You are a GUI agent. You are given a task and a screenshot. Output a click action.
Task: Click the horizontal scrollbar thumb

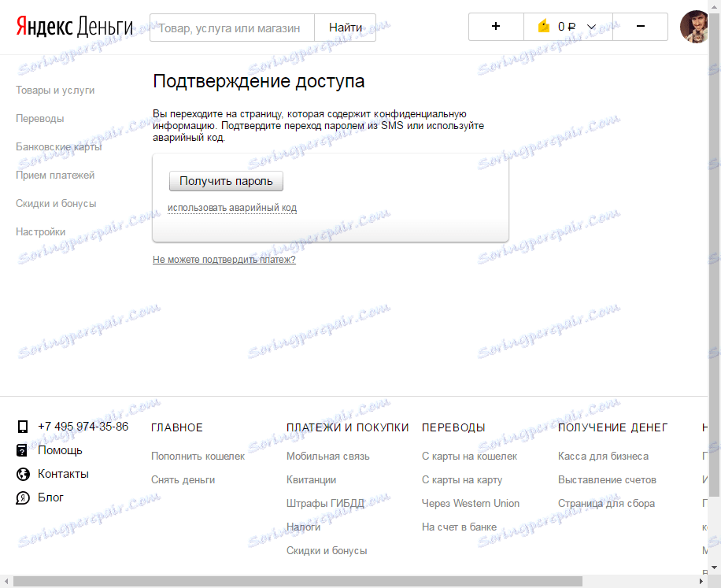[298, 582]
